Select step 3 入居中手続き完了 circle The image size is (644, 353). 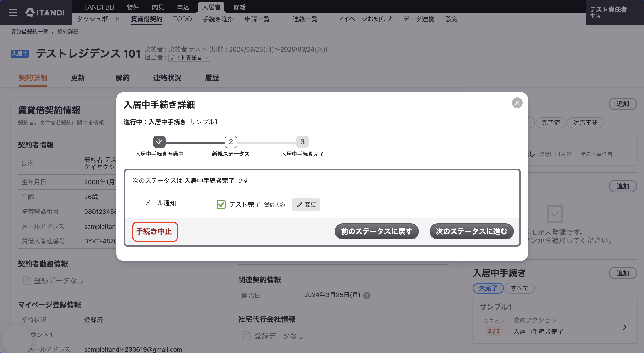(302, 142)
